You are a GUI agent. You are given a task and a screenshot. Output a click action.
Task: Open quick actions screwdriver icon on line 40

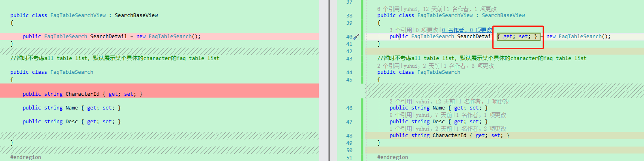[356, 36]
